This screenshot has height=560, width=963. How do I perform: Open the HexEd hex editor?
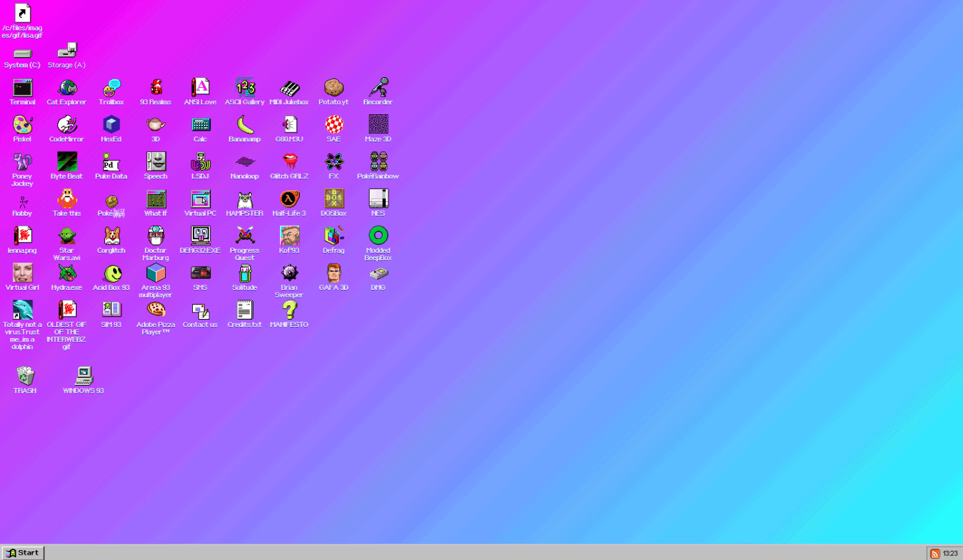click(x=111, y=123)
